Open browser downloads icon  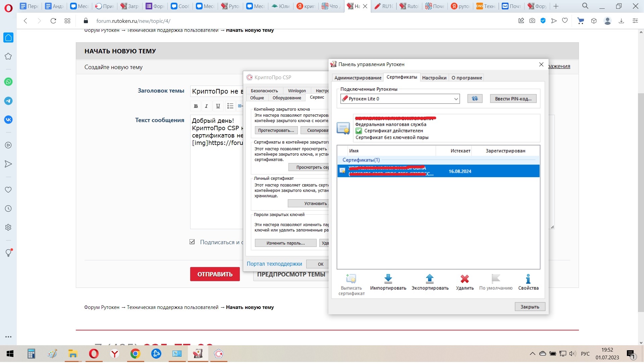click(621, 21)
